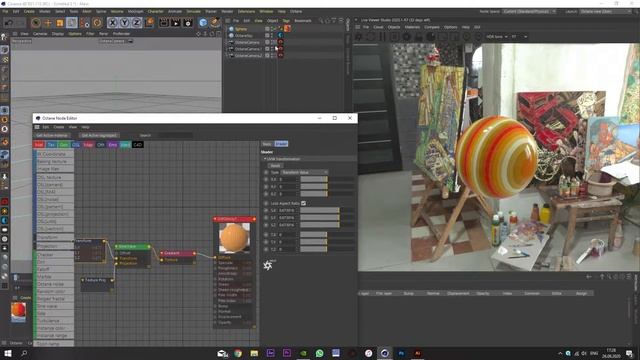Select the Scale tool icon
640x360 pixels.
pyautogui.click(x=60, y=22)
